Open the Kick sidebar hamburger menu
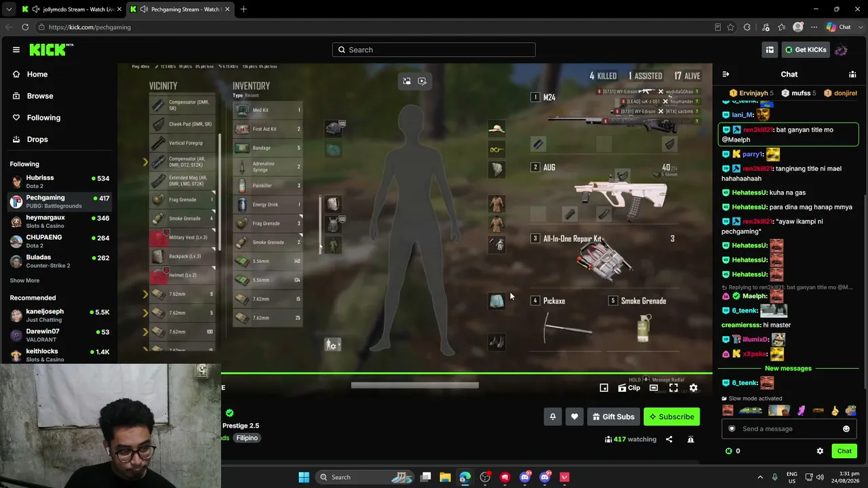Image resolution: width=868 pixels, height=488 pixels. [16, 49]
